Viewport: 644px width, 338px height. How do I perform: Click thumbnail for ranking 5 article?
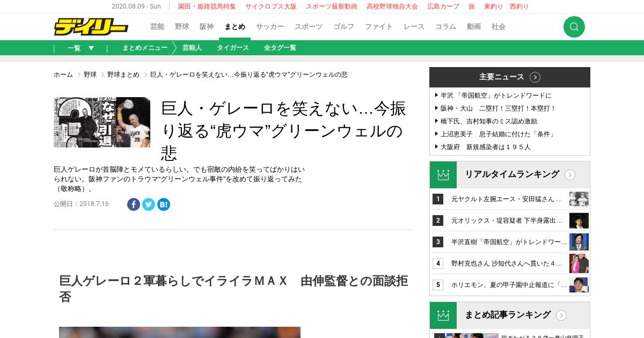tap(579, 285)
